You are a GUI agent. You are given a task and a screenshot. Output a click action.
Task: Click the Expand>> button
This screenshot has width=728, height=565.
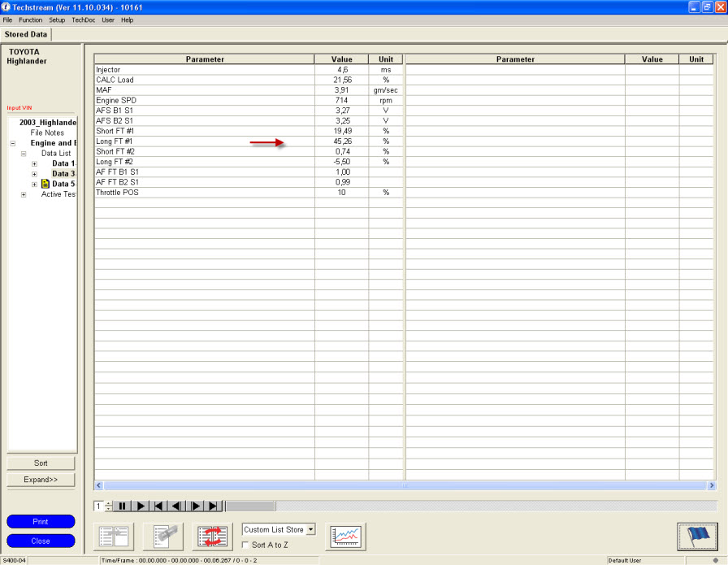click(x=41, y=480)
